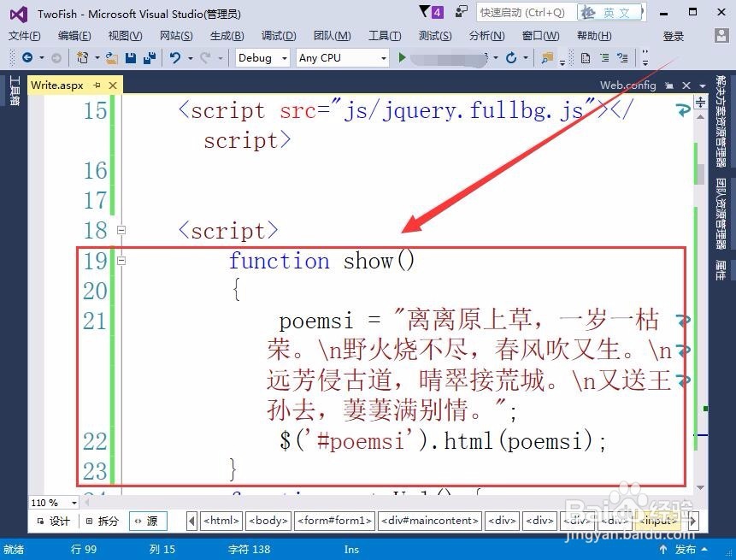Click the 登录 sign-in link
736x560 pixels.
[x=673, y=36]
